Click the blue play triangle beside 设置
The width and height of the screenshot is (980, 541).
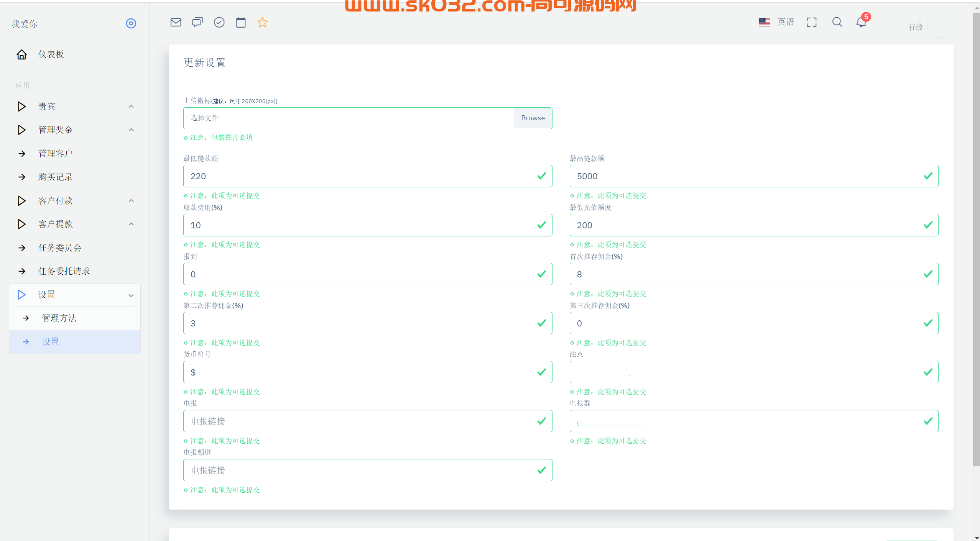pos(22,295)
